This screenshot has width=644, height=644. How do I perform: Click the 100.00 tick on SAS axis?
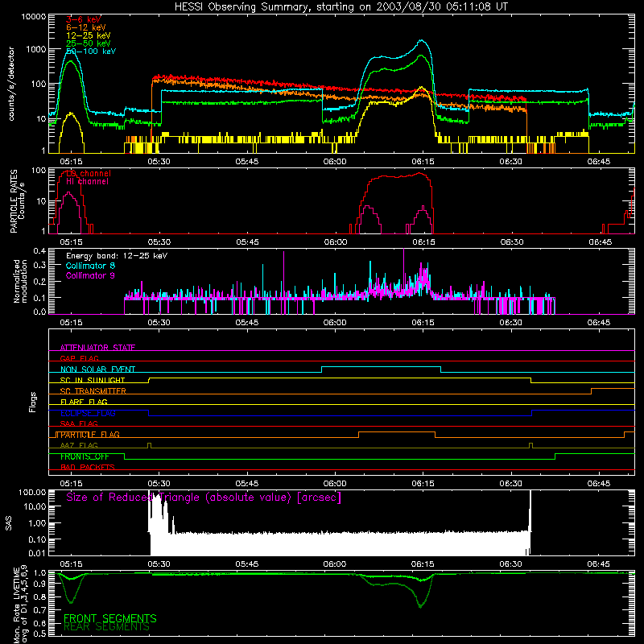pos(32,493)
